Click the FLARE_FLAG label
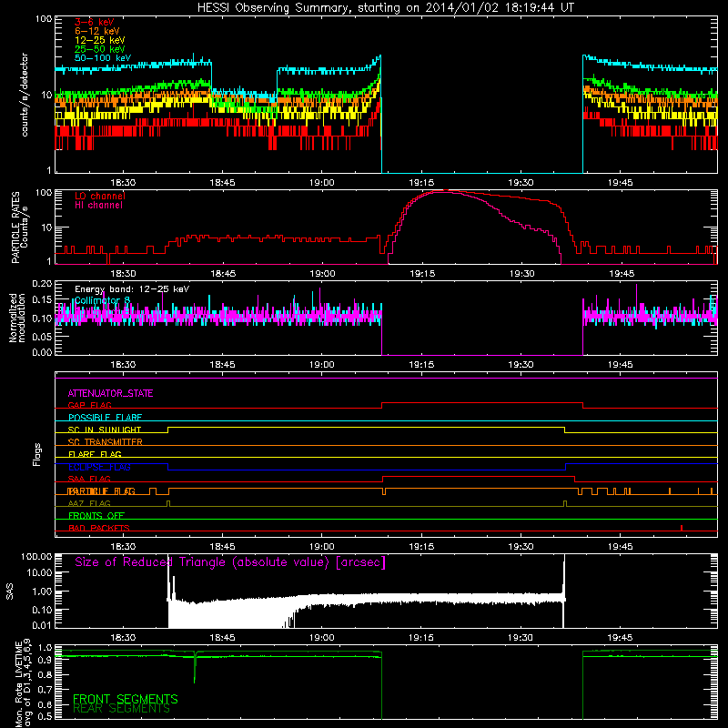728x728 pixels. point(95,454)
